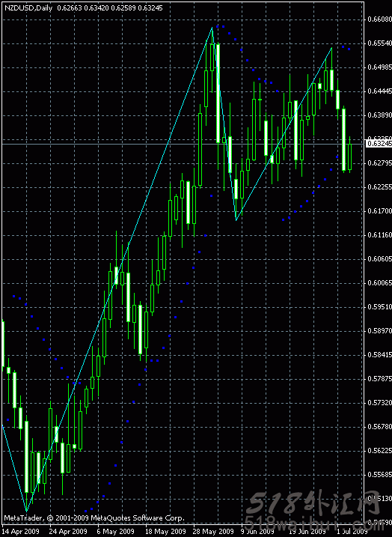The height and width of the screenshot is (537, 392).
Task: Click the NZDUSD,Daily chart title text
Action: pyautogui.click(x=28, y=8)
